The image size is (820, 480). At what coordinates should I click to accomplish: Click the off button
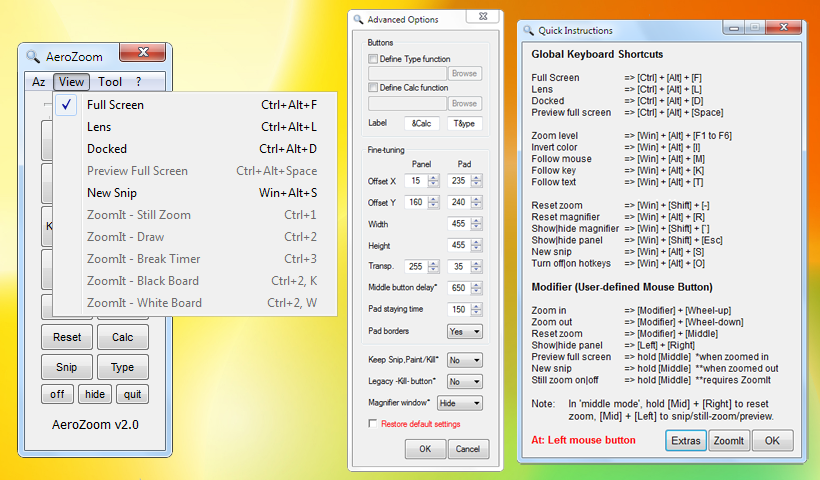point(58,394)
